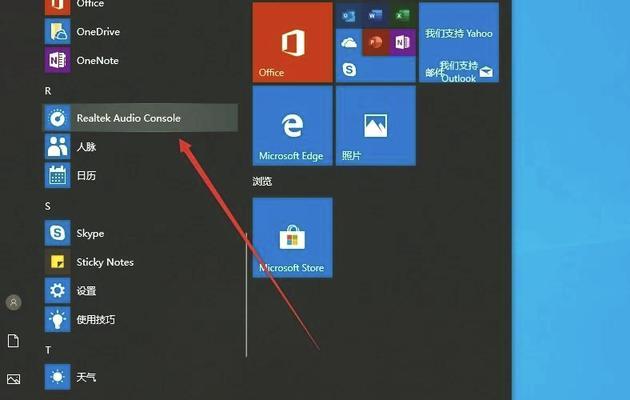Screen dimensions: 630x400
Task: Open the OneNote mini icon in tile
Action: 402,42
